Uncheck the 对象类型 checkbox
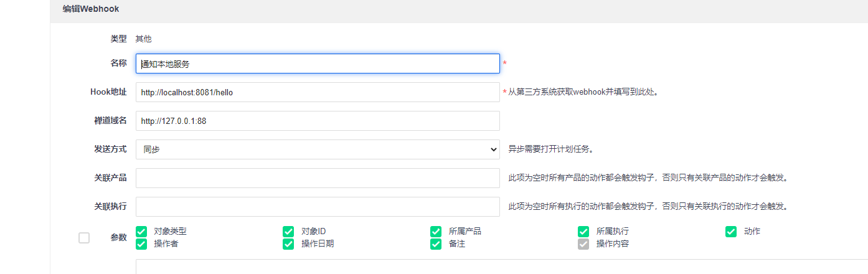 click(x=141, y=232)
